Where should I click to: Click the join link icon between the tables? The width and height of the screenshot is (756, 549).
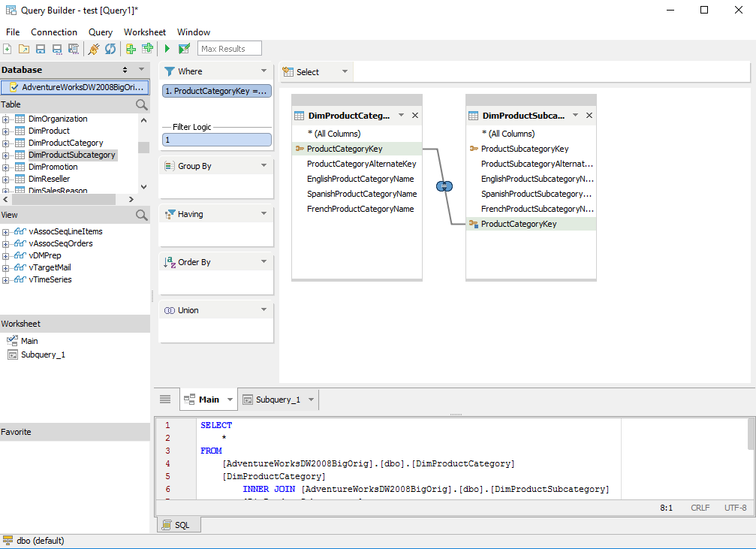[x=444, y=186]
